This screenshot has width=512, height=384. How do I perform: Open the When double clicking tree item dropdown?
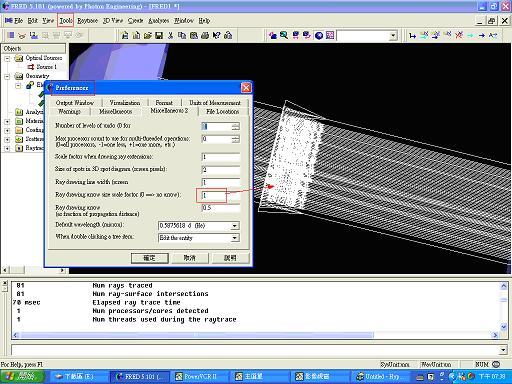point(235,238)
